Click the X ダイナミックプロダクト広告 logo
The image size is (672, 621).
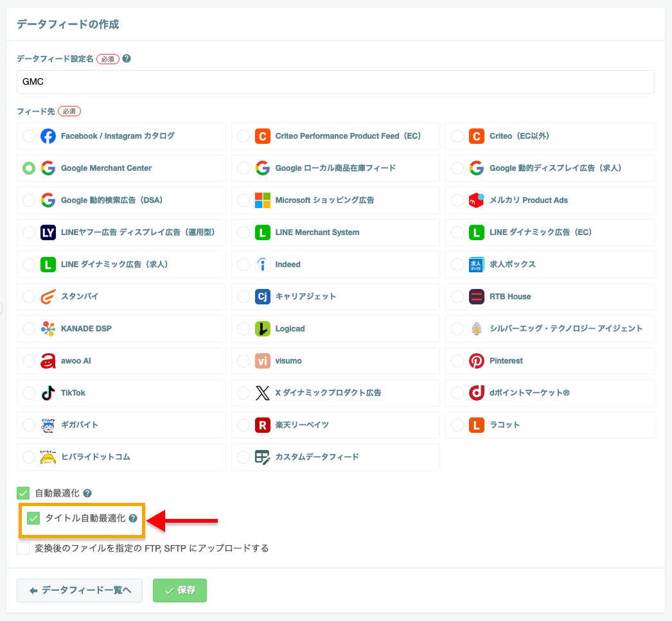(x=262, y=393)
